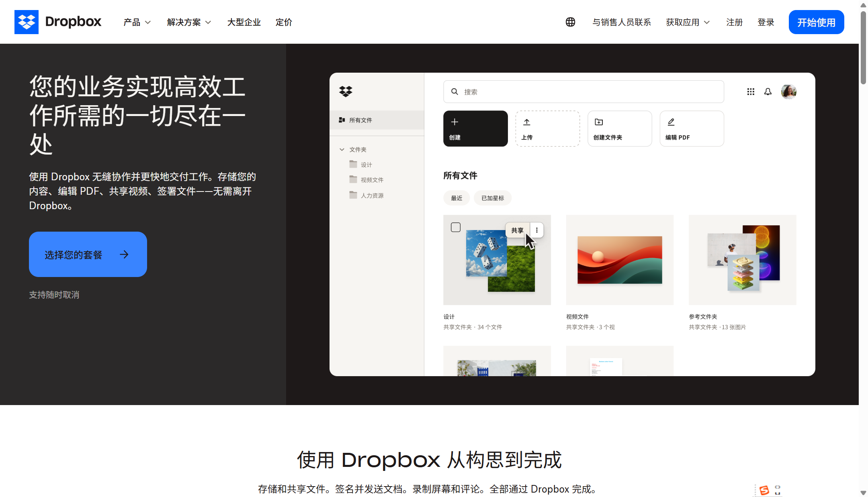Click the notification bell icon

click(768, 92)
